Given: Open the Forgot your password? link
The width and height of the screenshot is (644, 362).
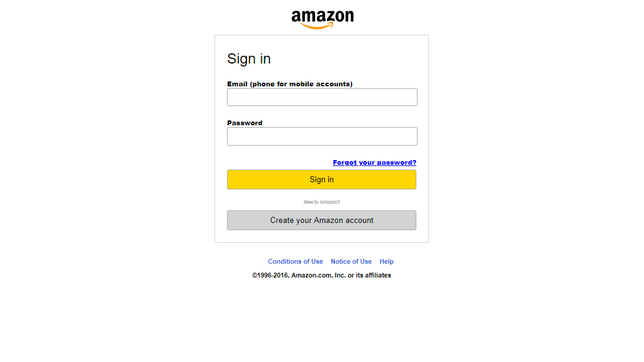Looking at the screenshot, I should click(374, 162).
